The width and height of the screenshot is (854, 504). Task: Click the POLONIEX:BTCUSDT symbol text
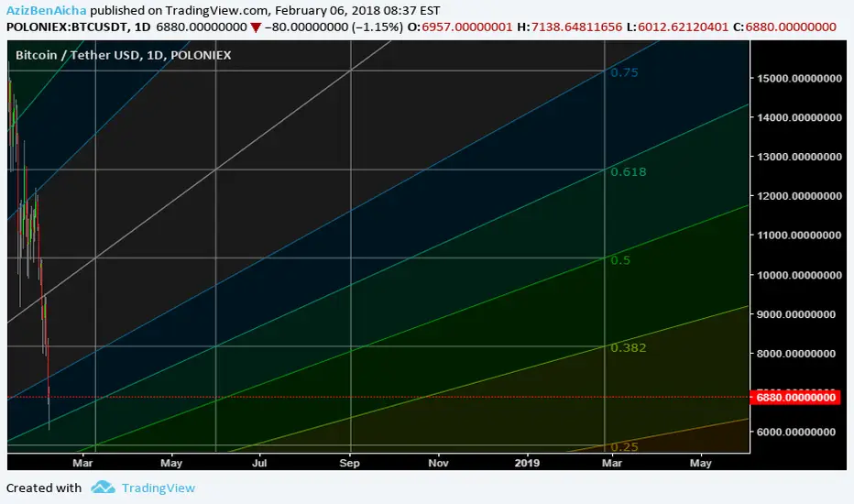tap(68, 27)
